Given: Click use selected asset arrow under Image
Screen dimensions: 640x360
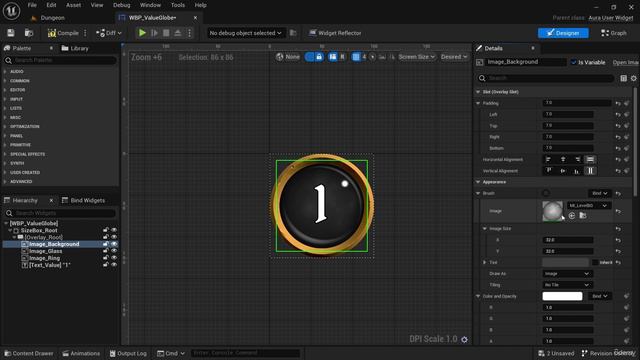Looking at the screenshot, I should click(572, 216).
